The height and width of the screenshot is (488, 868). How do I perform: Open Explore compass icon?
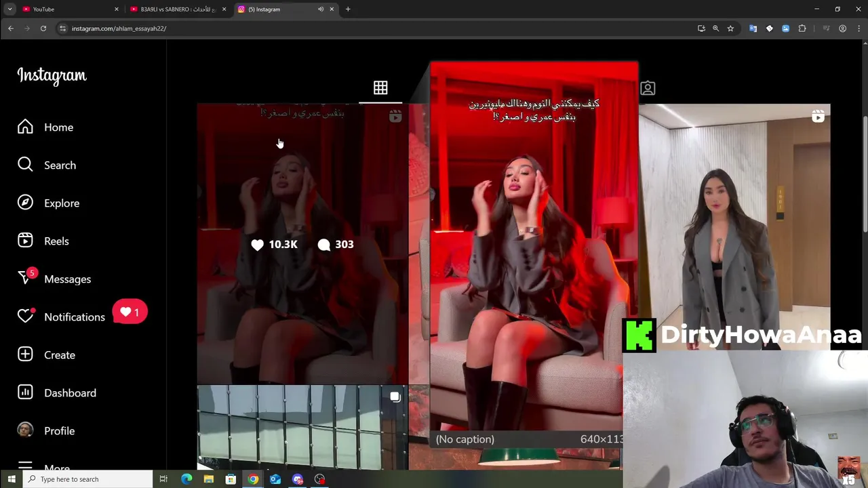tap(25, 203)
